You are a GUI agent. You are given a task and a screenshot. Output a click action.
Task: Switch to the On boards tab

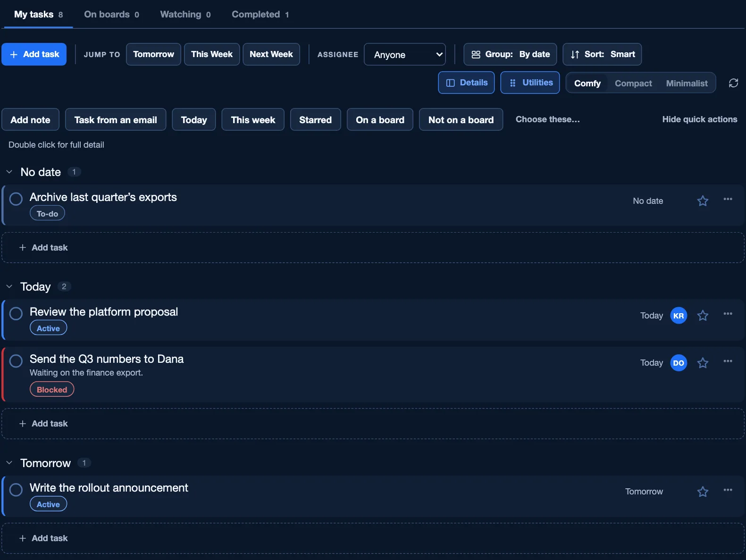[x=111, y=15]
